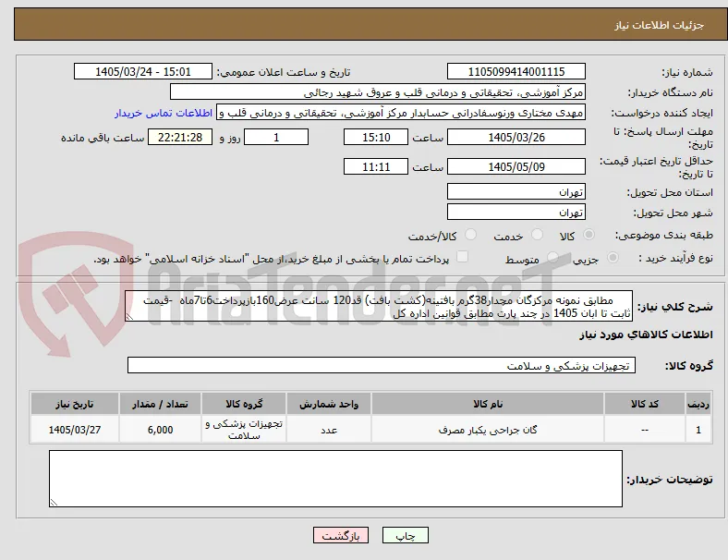
Task: Click the buyer organization name field
Action: point(378,91)
